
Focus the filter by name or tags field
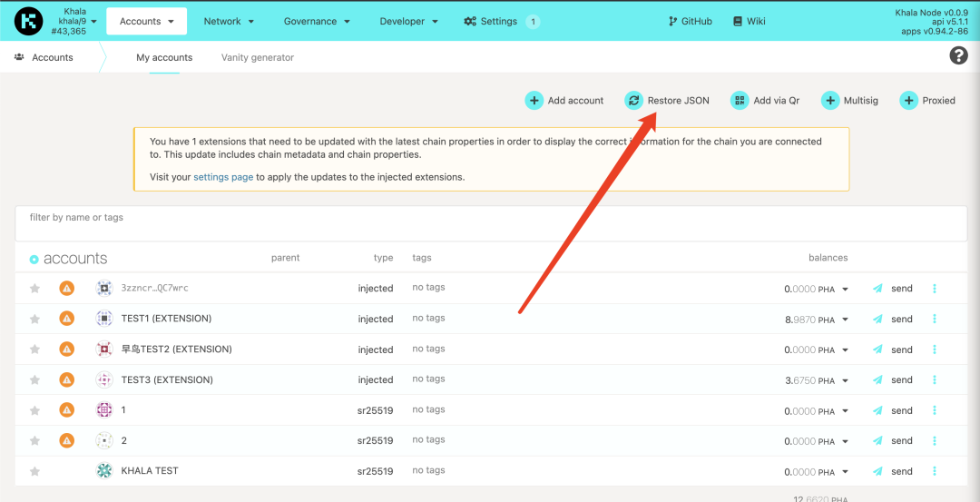490,223
